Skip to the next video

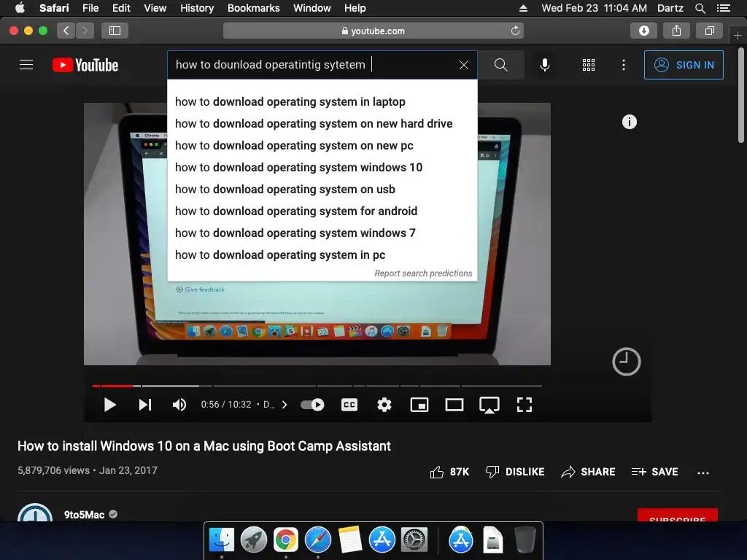[145, 405]
